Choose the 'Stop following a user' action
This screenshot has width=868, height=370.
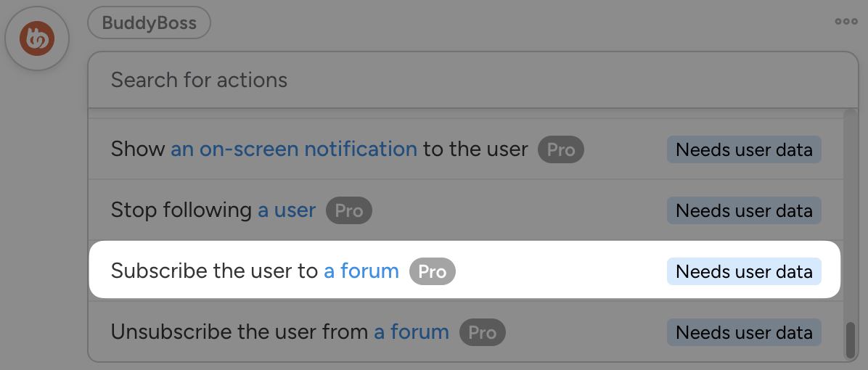(x=181, y=210)
